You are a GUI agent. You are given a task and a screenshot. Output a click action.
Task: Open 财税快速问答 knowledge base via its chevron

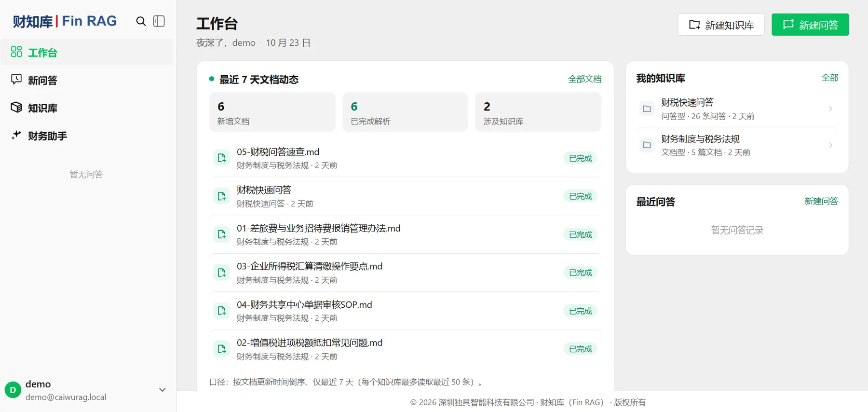click(830, 109)
